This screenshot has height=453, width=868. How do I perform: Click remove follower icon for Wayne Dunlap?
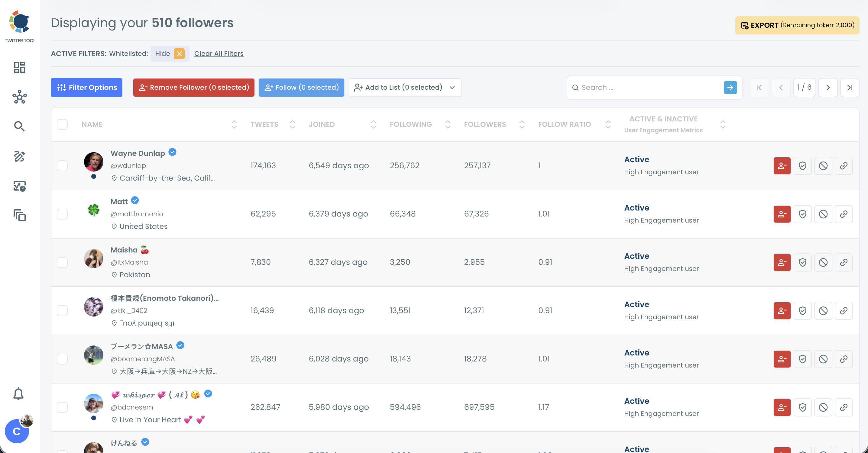782,166
